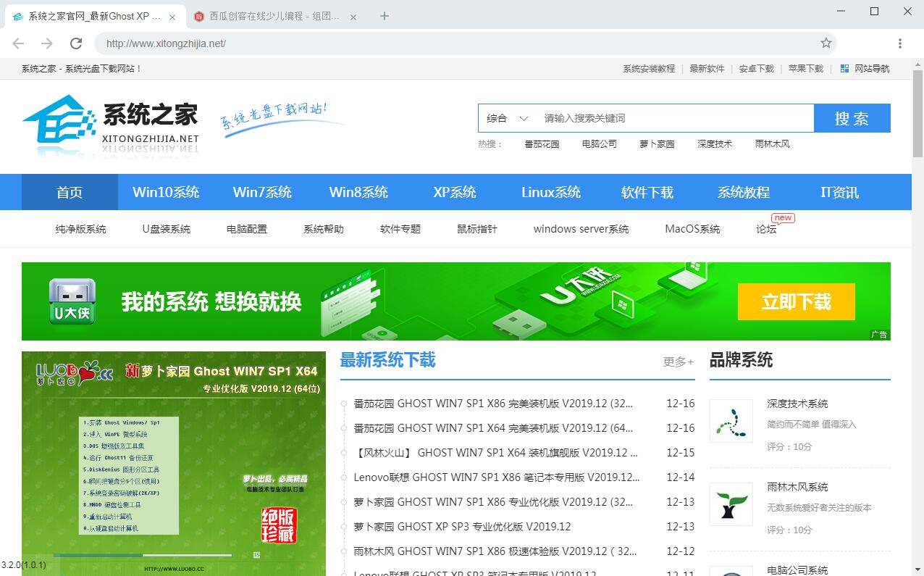
Task: Click the 搜索 search button
Action: [852, 117]
